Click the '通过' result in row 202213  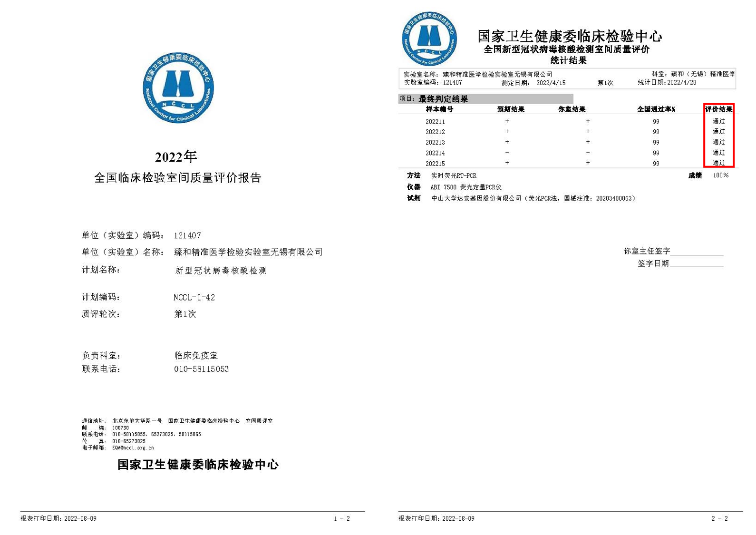[x=719, y=142]
